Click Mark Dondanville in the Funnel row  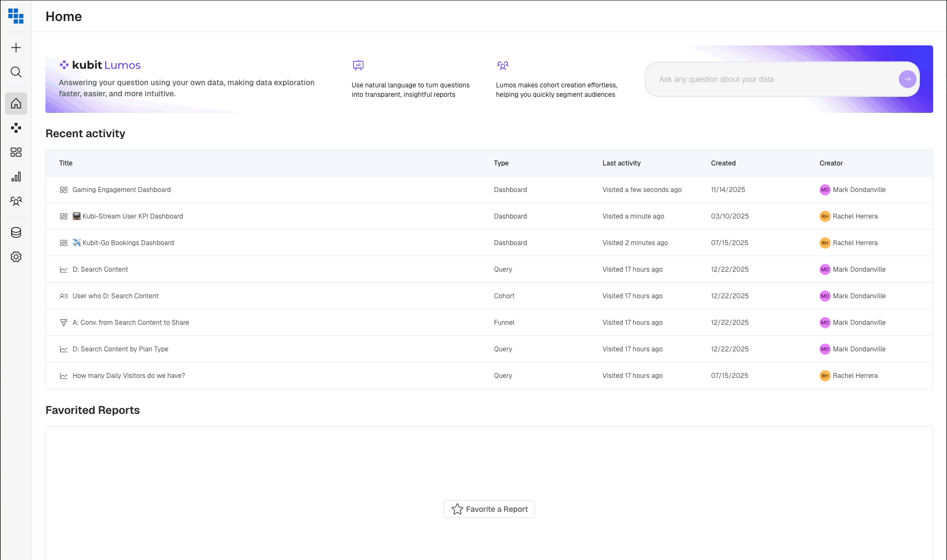pyautogui.click(x=859, y=323)
